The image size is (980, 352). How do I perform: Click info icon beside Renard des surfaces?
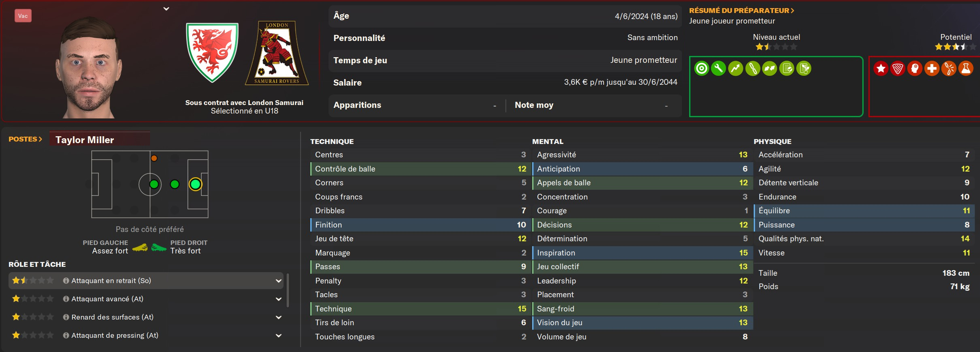(x=66, y=317)
